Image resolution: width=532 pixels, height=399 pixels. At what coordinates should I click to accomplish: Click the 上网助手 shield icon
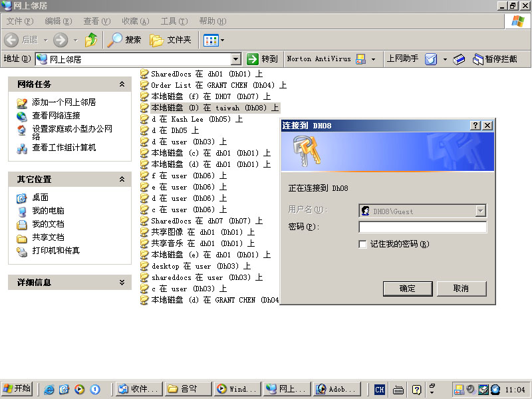pyautogui.click(x=431, y=59)
